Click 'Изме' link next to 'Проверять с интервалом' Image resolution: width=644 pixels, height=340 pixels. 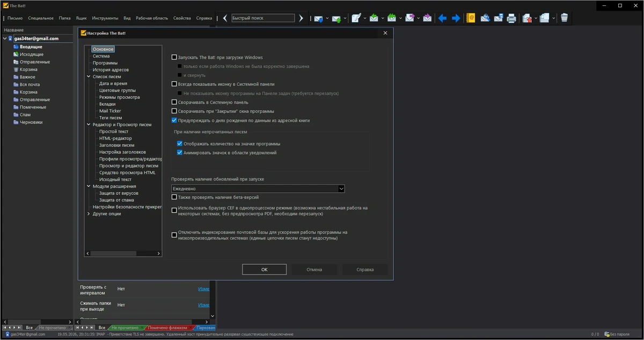(204, 288)
